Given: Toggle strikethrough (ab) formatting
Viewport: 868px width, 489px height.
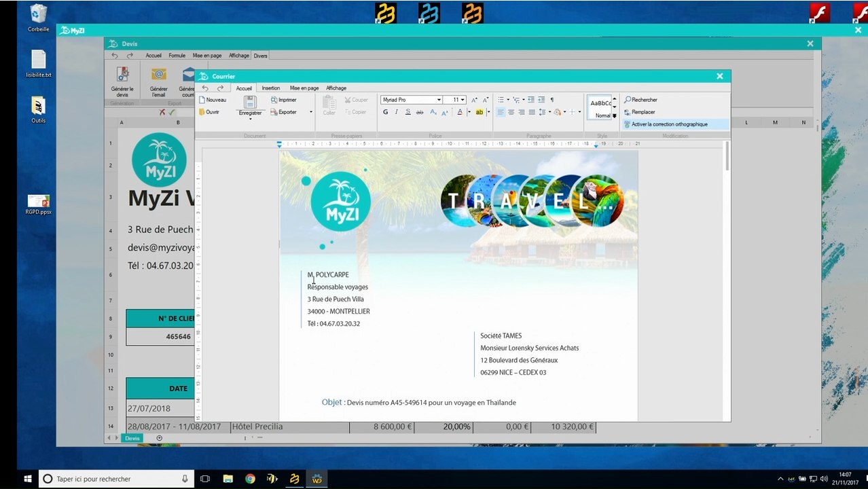Looking at the screenshot, I should click(x=420, y=112).
